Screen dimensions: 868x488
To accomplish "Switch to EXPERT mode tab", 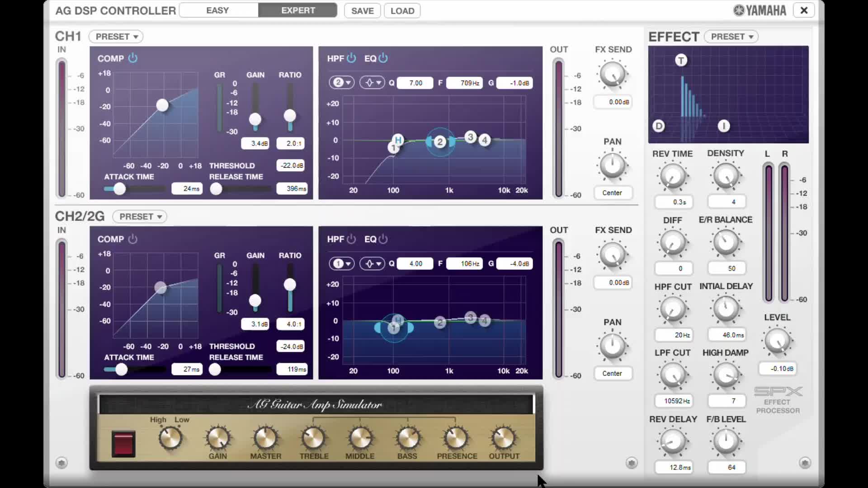I will pyautogui.click(x=298, y=10).
